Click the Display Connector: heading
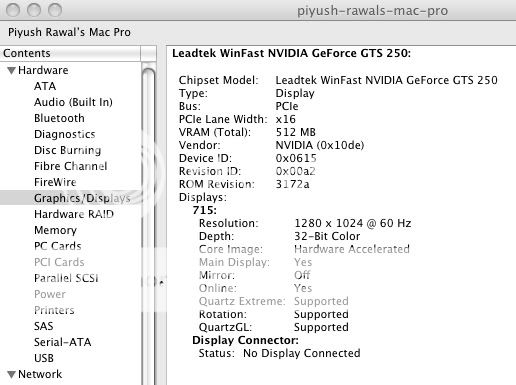 [245, 340]
